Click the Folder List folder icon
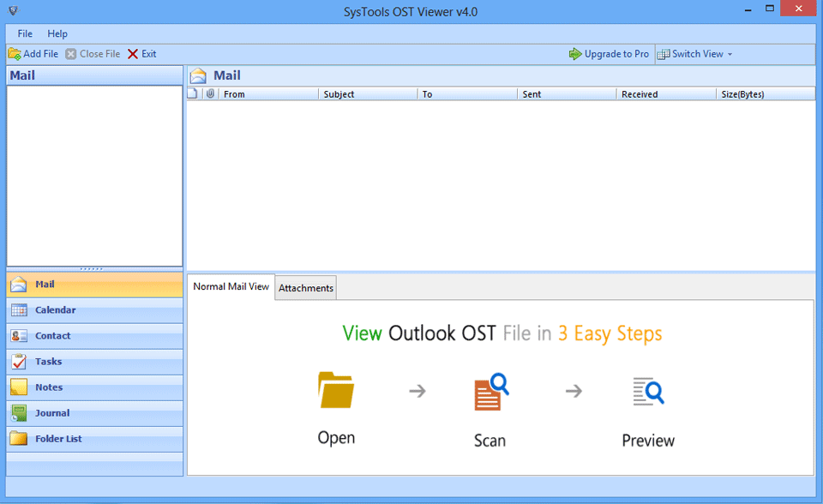This screenshot has height=504, width=823. coord(19,438)
